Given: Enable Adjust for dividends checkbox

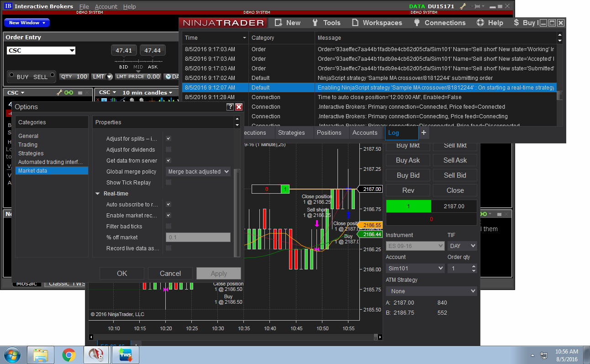Looking at the screenshot, I should (x=169, y=149).
